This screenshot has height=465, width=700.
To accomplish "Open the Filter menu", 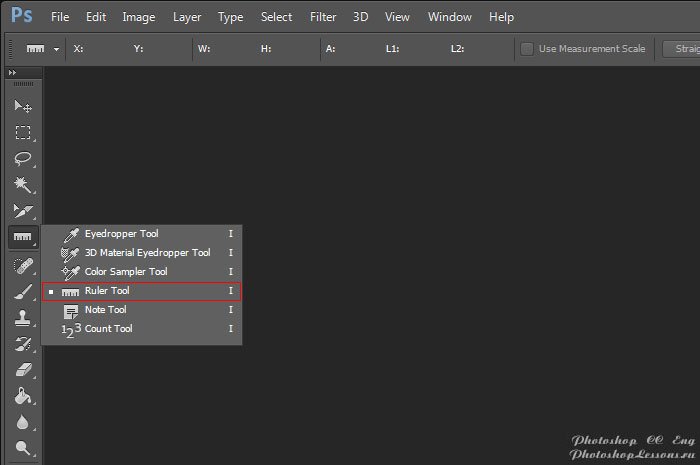I will 323,17.
